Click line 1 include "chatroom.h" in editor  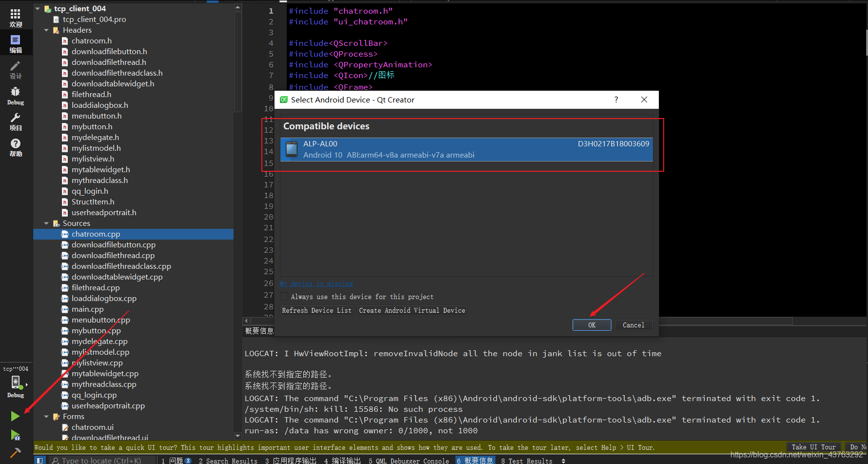click(341, 11)
